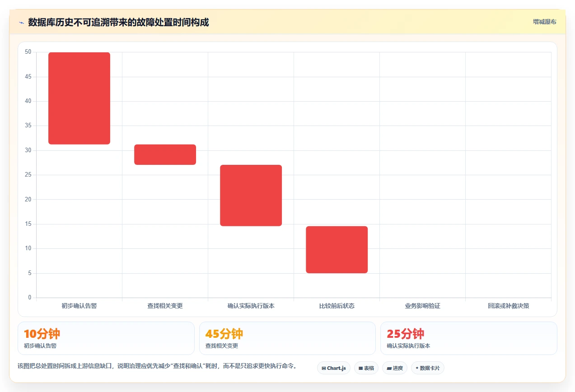This screenshot has height=392, width=575.
Task: Click the 10分钟 data card
Action: (x=106, y=338)
